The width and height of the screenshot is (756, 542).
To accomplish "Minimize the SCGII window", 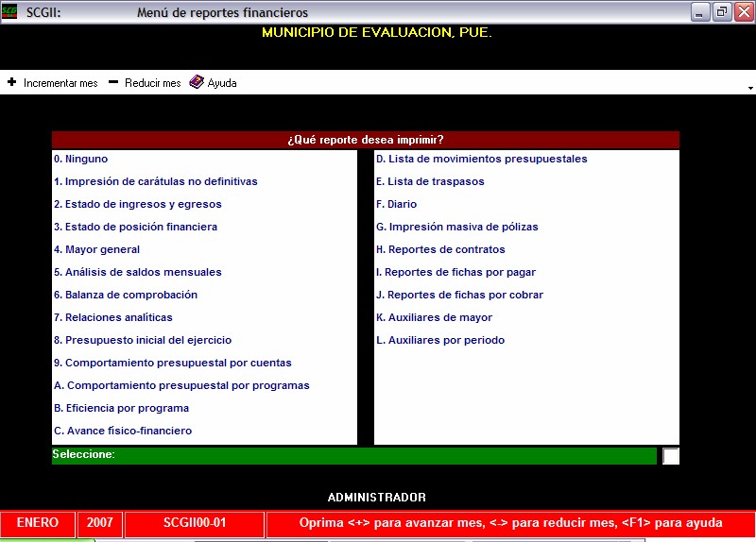I will pos(699,12).
